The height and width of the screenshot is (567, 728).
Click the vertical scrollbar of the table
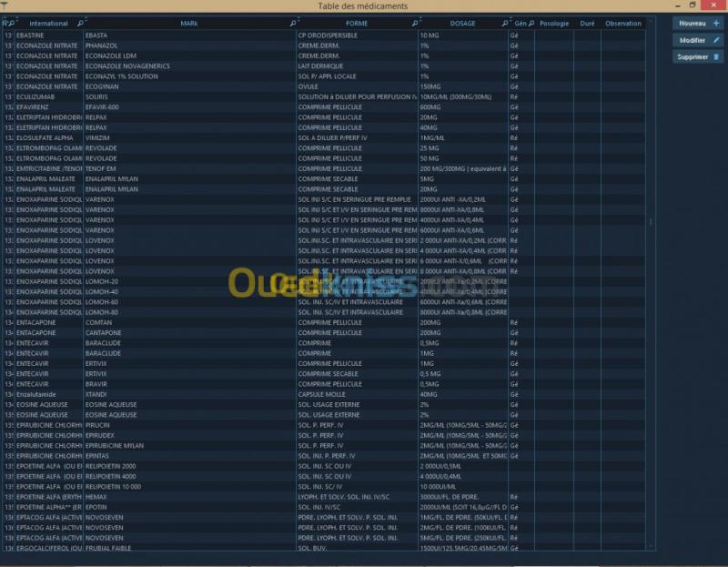coord(651,284)
